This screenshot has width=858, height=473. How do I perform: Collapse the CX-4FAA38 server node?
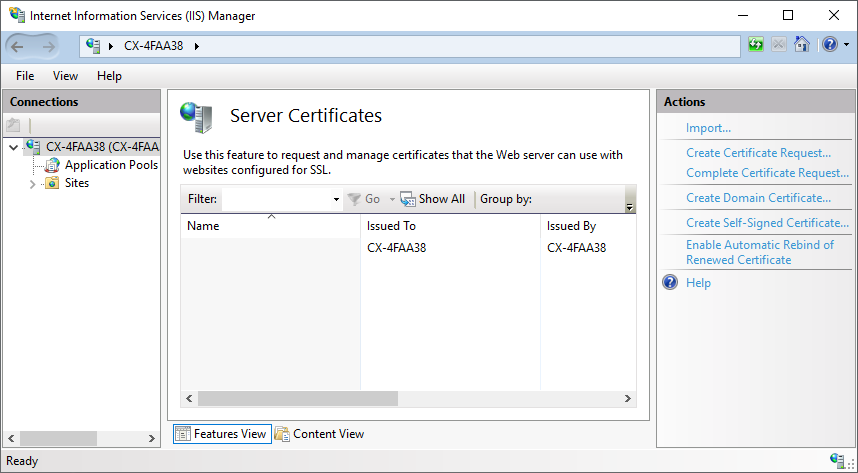[x=13, y=147]
